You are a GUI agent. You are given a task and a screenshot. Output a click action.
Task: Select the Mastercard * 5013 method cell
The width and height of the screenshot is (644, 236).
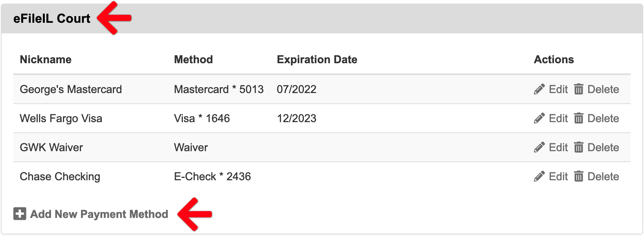[219, 89]
